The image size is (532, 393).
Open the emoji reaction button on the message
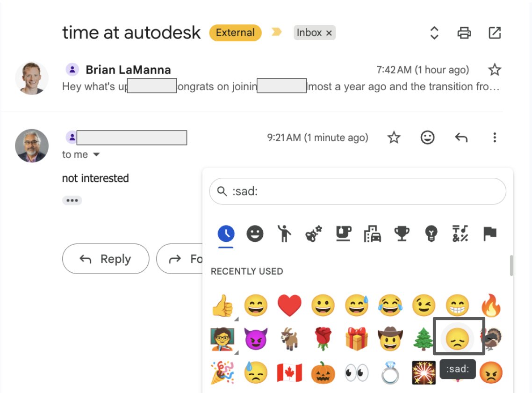427,138
